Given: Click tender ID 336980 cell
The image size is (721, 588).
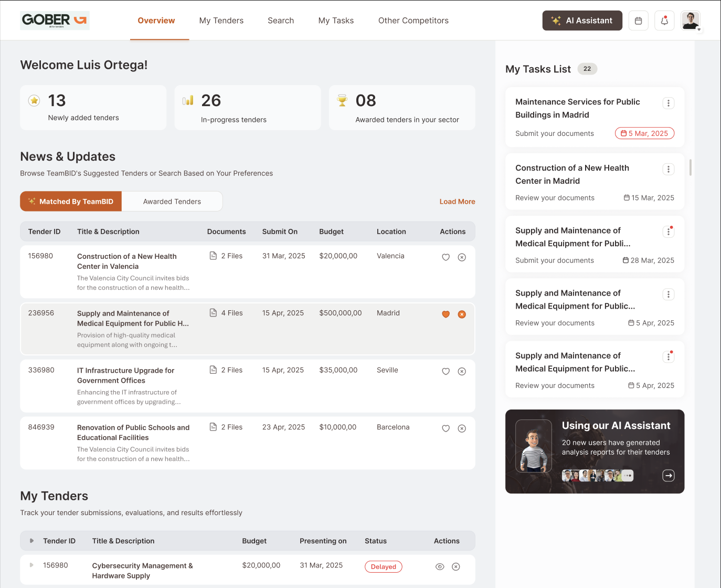Looking at the screenshot, I should (x=41, y=370).
